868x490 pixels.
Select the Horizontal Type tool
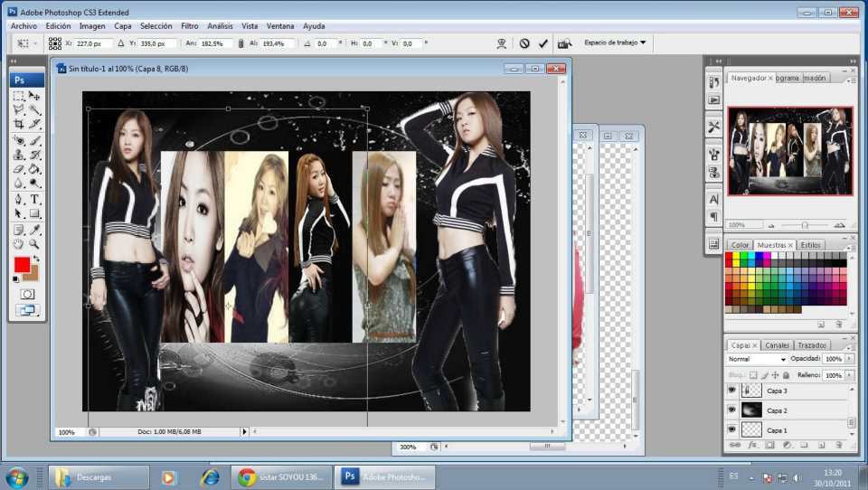pyautogui.click(x=34, y=199)
